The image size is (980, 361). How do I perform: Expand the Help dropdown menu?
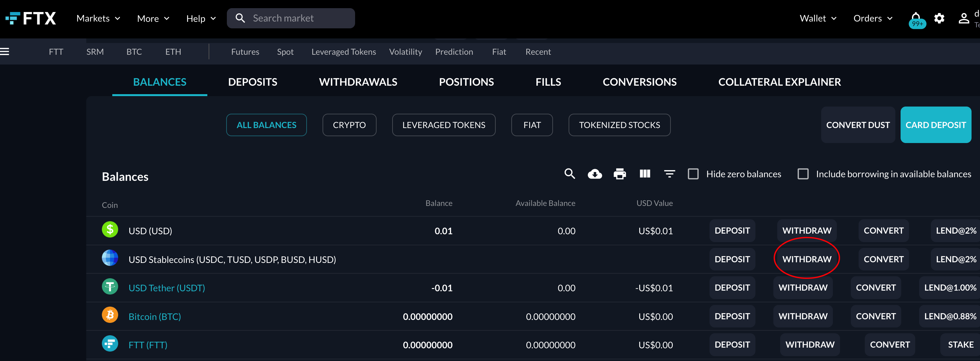[201, 18]
